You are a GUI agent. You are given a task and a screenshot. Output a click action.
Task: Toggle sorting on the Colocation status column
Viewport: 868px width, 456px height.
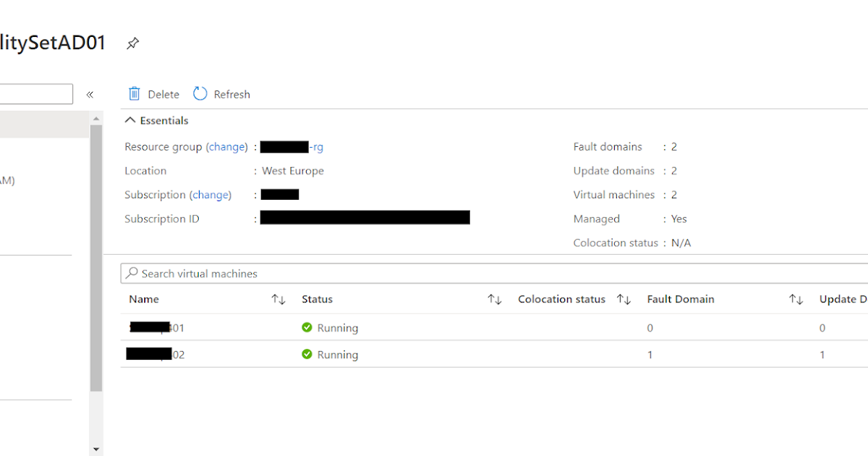[x=624, y=299]
